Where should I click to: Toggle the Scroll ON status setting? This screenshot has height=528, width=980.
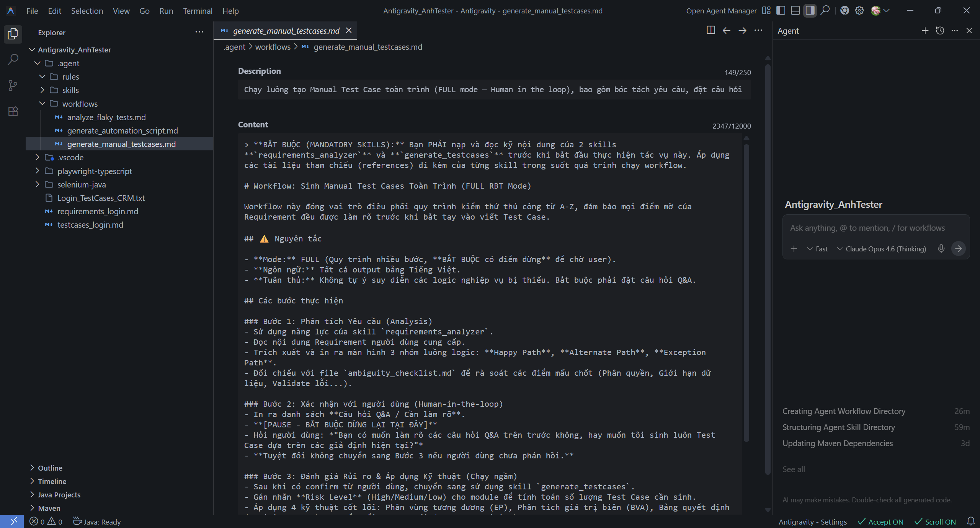coord(935,522)
